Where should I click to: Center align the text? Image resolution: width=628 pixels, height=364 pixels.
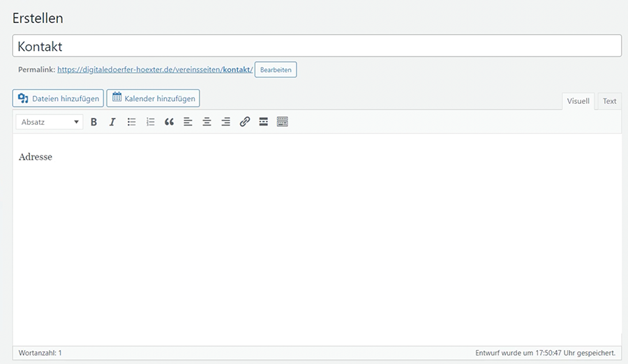207,122
